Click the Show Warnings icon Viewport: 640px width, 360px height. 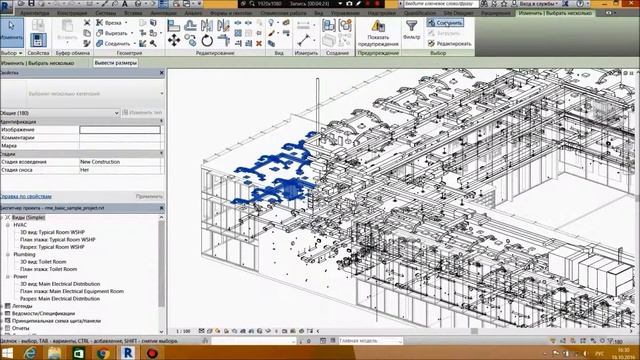tap(378, 26)
